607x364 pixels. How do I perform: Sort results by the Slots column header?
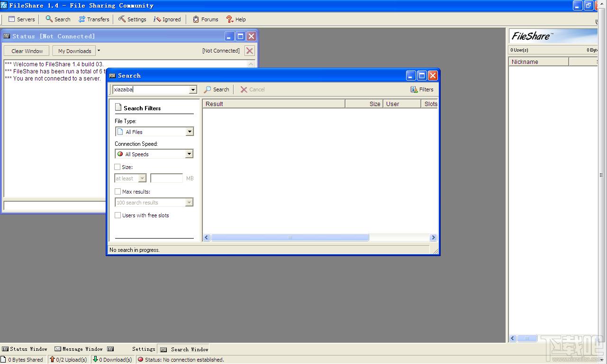click(429, 104)
